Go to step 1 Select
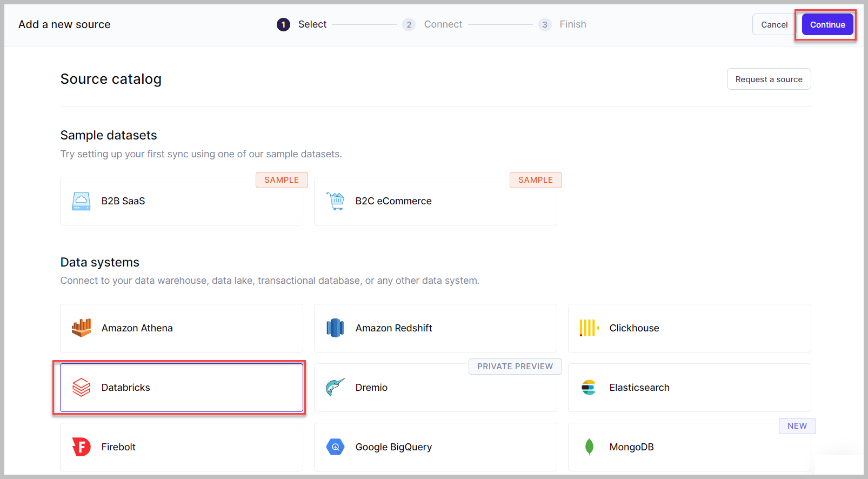The width and height of the screenshot is (868, 479). click(x=302, y=24)
